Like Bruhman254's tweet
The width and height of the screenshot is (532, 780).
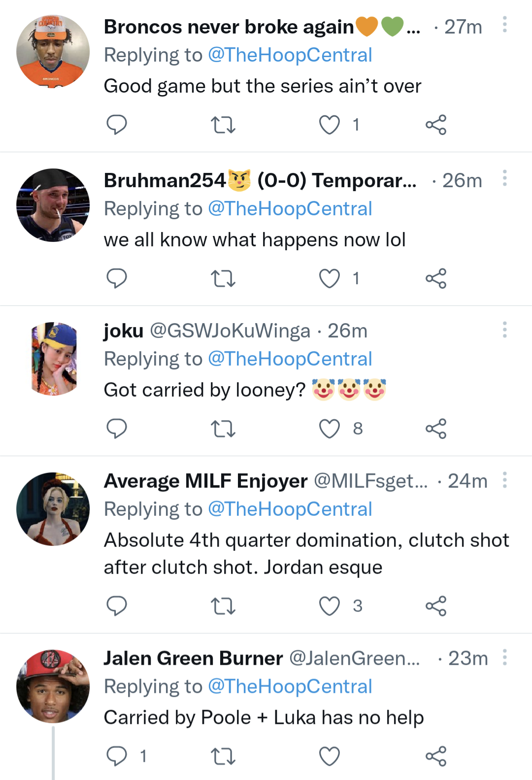coord(330,278)
